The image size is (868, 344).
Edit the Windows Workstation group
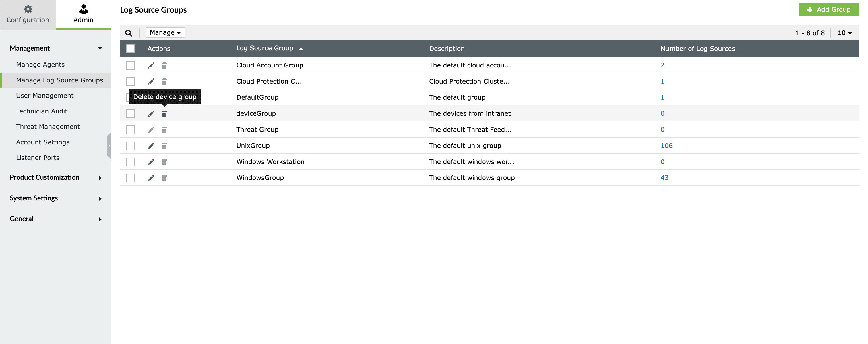pyautogui.click(x=151, y=162)
